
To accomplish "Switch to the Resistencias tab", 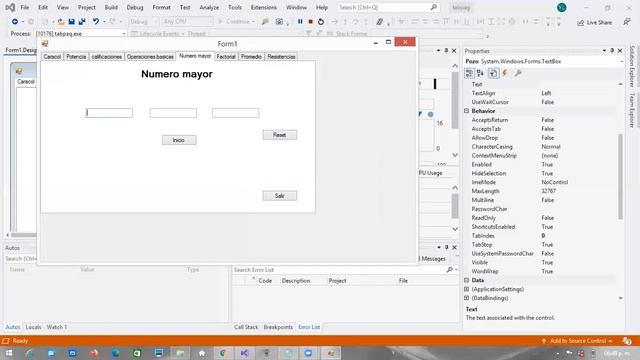I will pyautogui.click(x=281, y=57).
